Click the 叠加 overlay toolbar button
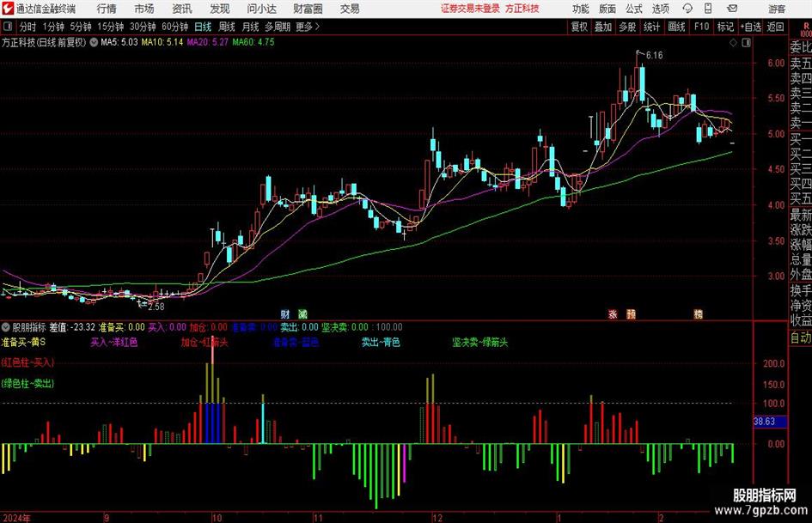 pos(603,27)
